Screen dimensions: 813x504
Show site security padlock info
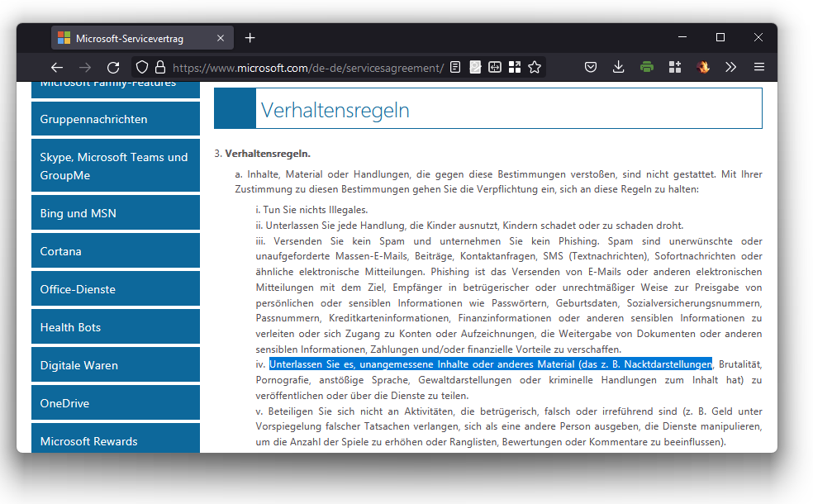click(159, 68)
